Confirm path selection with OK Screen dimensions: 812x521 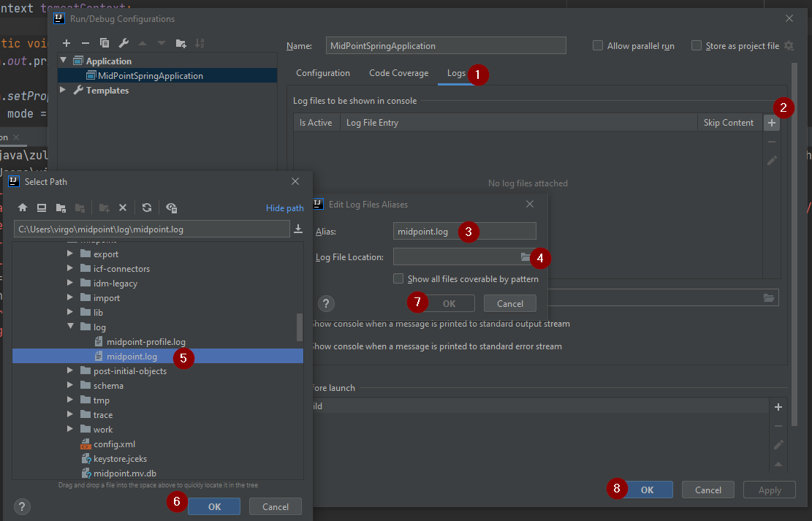click(x=213, y=506)
